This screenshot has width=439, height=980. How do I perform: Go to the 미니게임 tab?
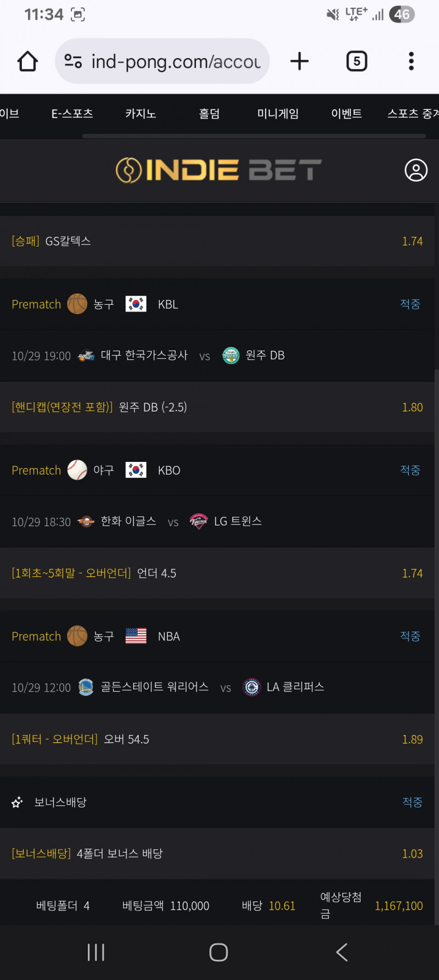278,114
